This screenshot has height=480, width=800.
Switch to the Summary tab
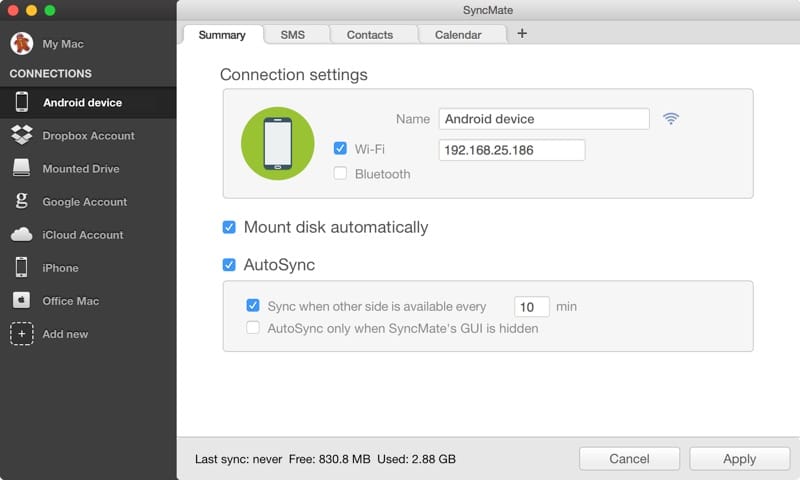[222, 35]
